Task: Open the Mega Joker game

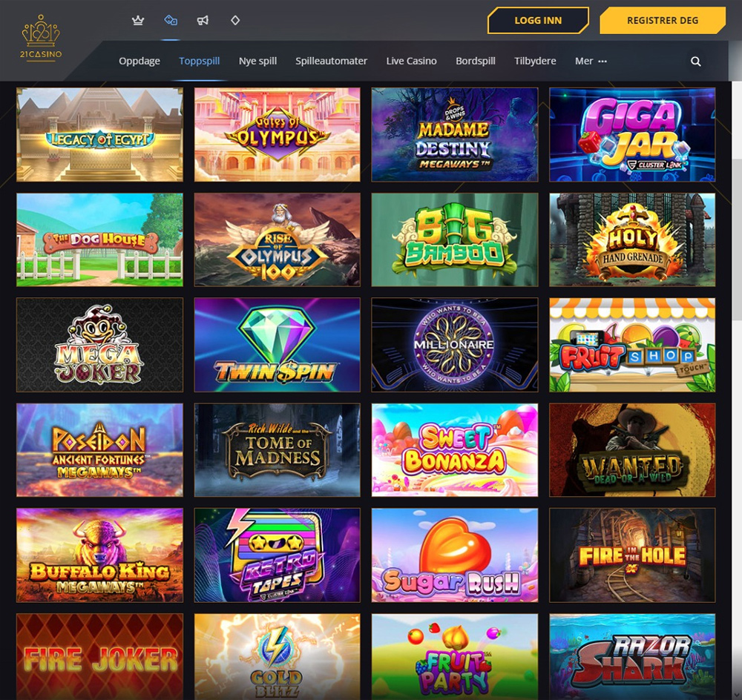Action: click(99, 345)
